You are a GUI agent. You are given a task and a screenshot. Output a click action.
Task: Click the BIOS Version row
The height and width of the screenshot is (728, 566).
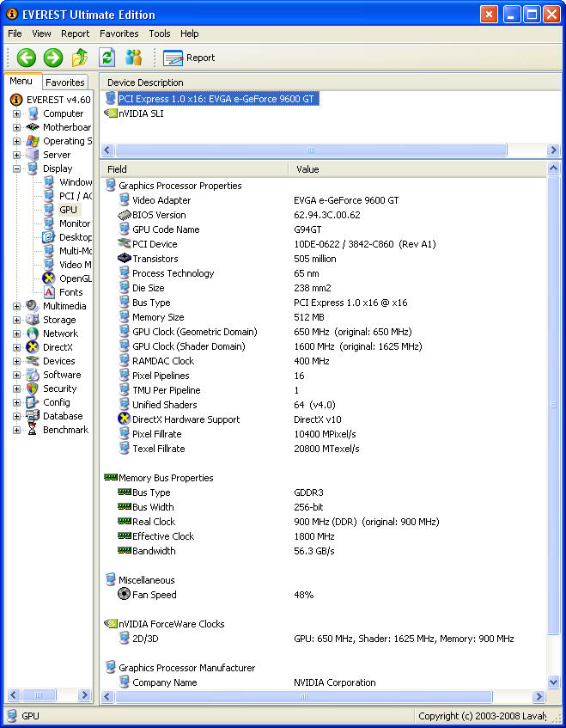click(x=325, y=215)
